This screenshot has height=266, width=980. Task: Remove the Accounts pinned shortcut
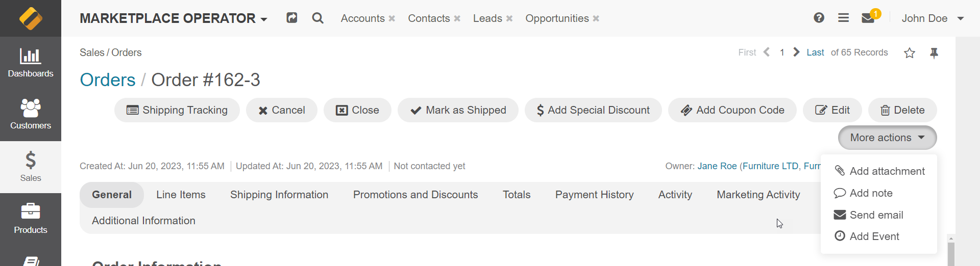(392, 18)
